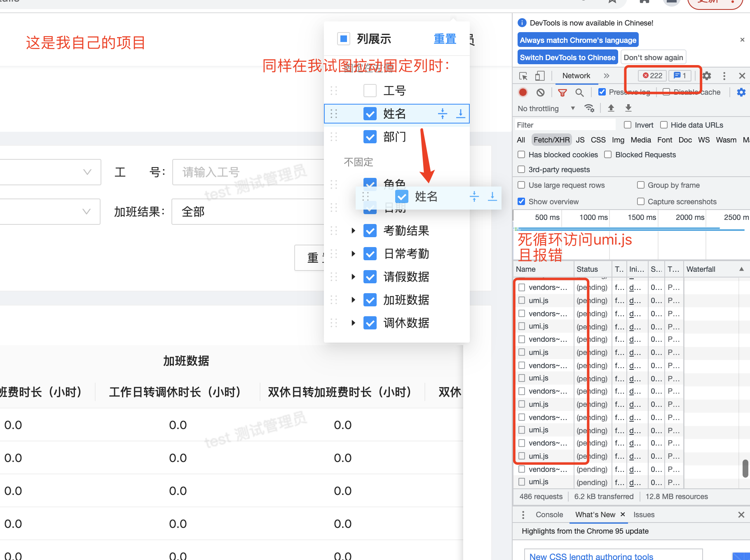Select the inspect element cursor tool
This screenshot has width=750, height=560.
[523, 76]
